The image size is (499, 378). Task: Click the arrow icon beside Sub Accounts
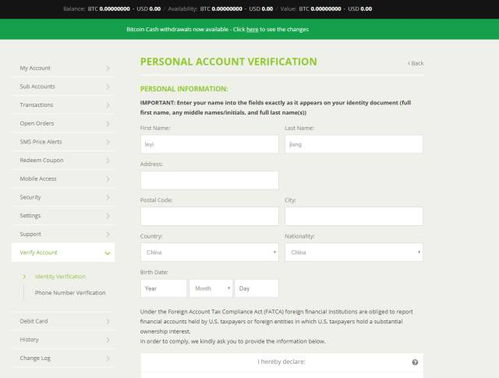pos(108,87)
